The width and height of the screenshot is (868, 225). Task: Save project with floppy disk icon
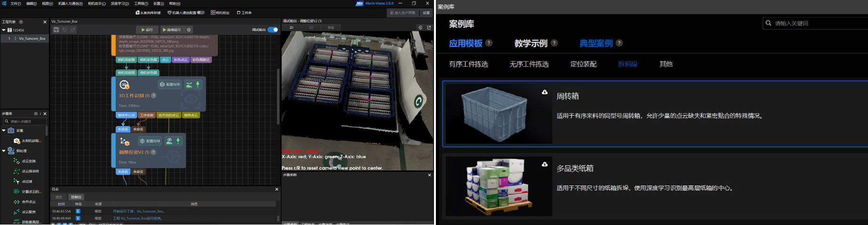(56, 30)
